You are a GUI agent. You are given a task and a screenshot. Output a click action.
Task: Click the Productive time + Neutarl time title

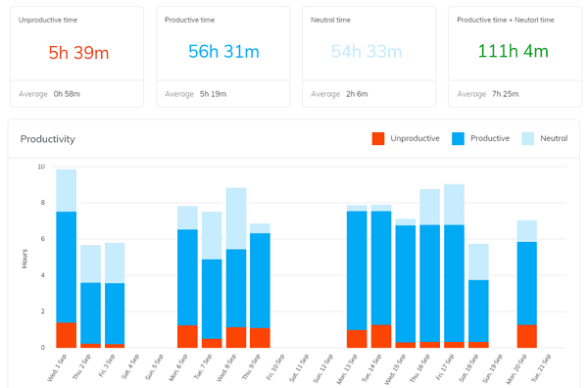(506, 20)
